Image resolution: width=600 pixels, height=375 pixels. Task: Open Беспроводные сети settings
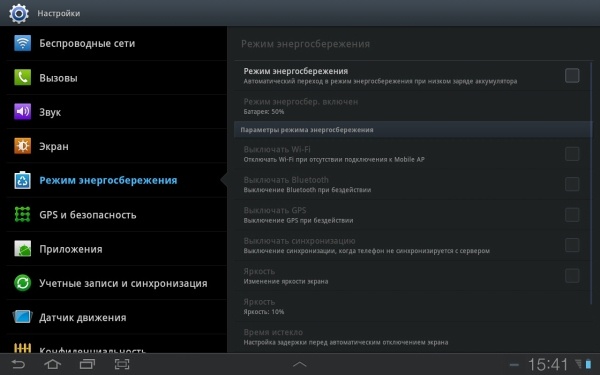[x=117, y=43]
